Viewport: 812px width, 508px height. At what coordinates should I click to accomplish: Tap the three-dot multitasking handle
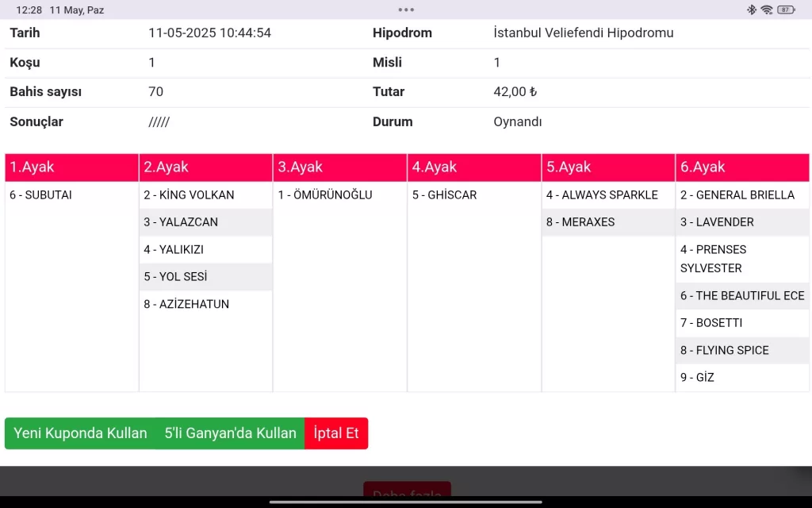point(406,10)
